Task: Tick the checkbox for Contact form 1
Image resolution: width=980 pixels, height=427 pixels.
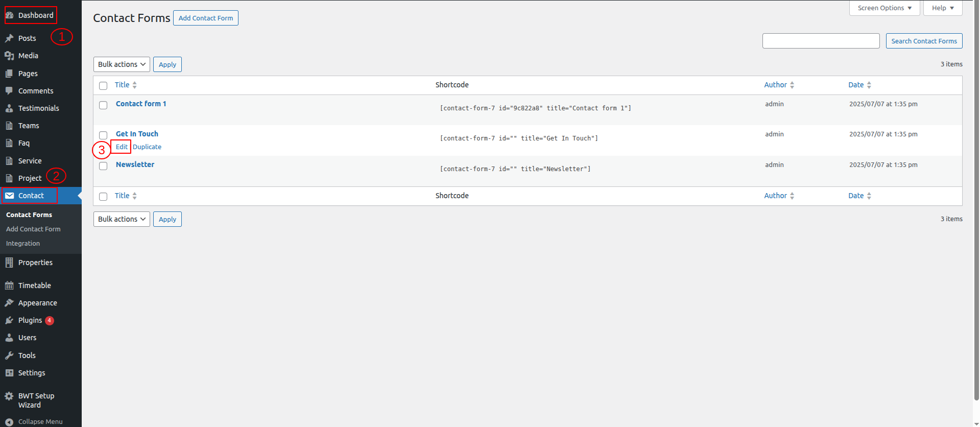Action: (x=103, y=105)
